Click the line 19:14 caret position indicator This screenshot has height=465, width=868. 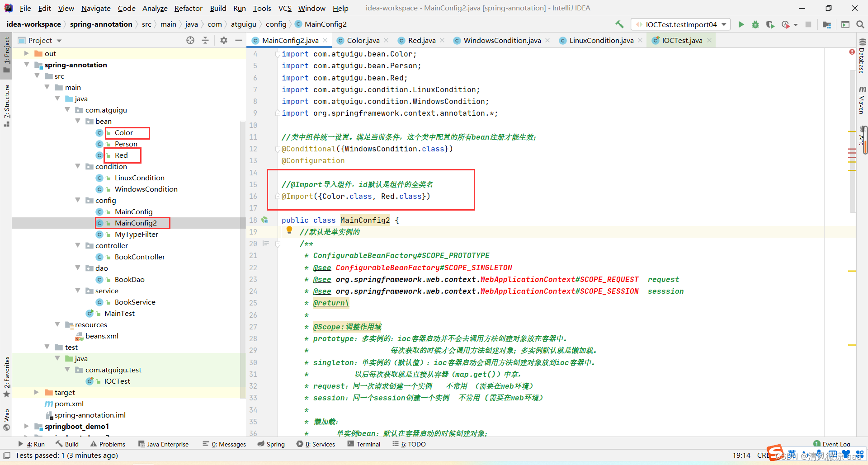[x=741, y=455]
